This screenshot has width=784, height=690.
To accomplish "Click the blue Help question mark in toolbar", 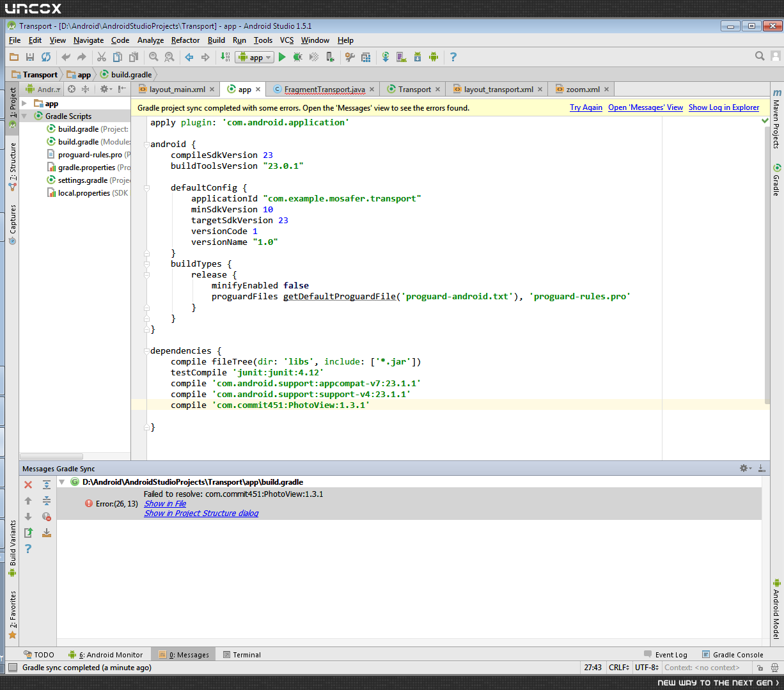I will coord(453,57).
